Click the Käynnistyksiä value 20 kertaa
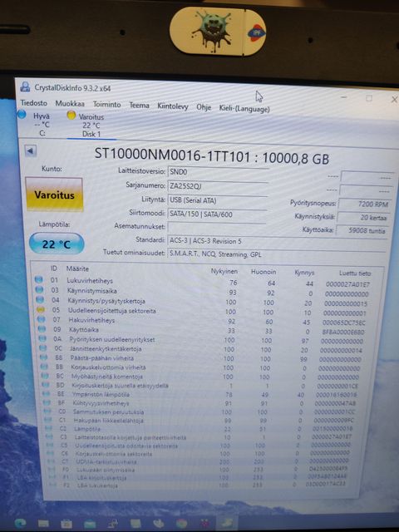Screen dimensions: 399x532 [363, 218]
